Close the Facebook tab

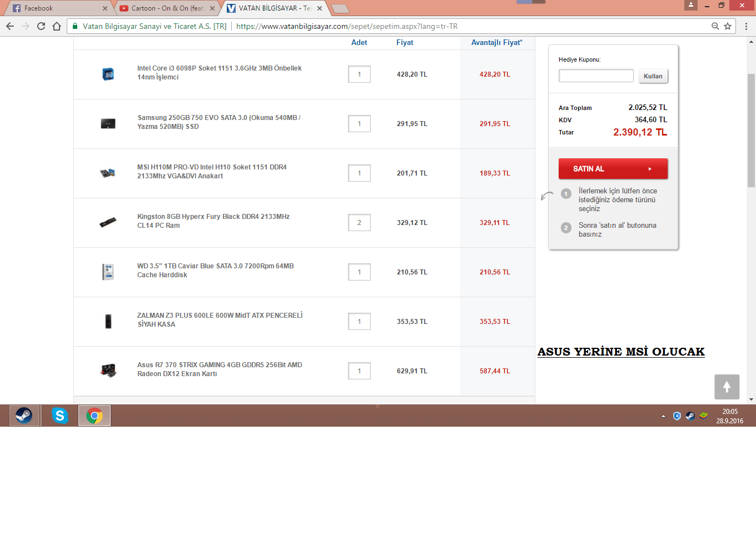(x=105, y=8)
